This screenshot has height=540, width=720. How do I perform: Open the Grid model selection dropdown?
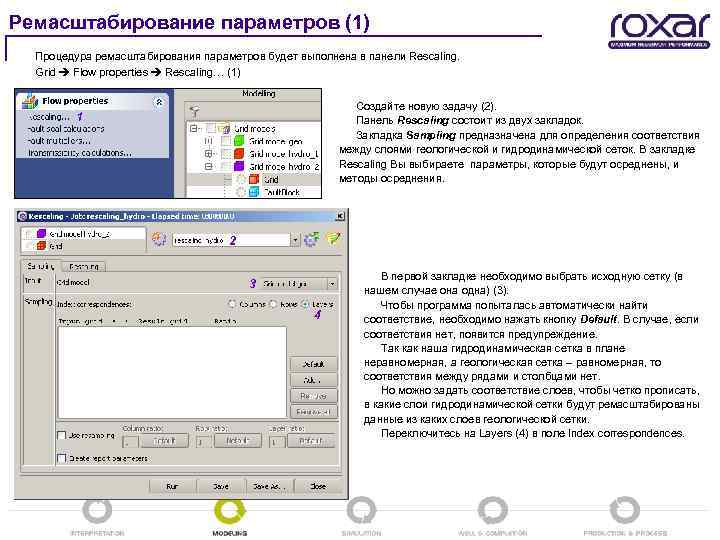click(298, 284)
